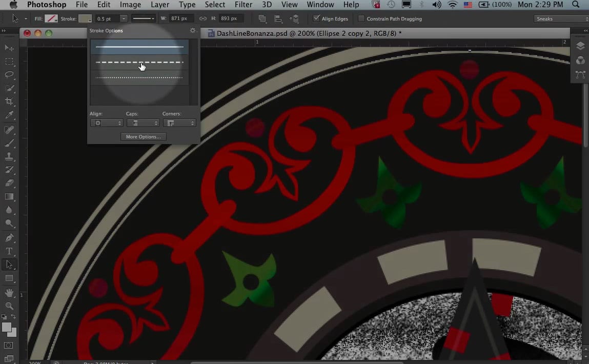Select the Dodge tool

[9, 224]
